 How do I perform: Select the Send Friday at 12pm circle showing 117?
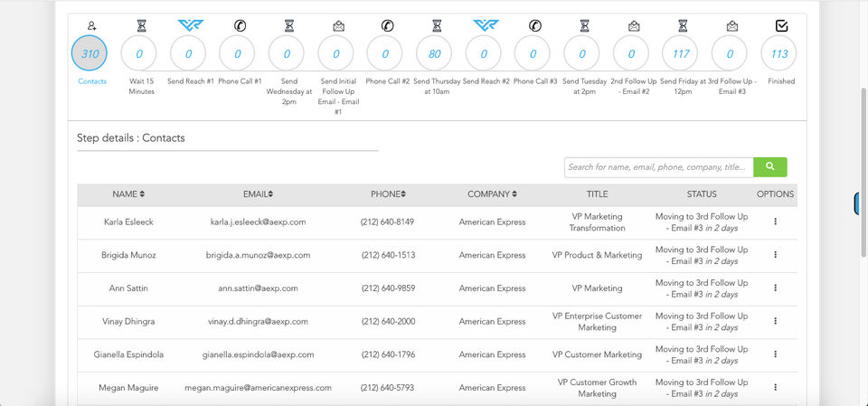coord(680,53)
